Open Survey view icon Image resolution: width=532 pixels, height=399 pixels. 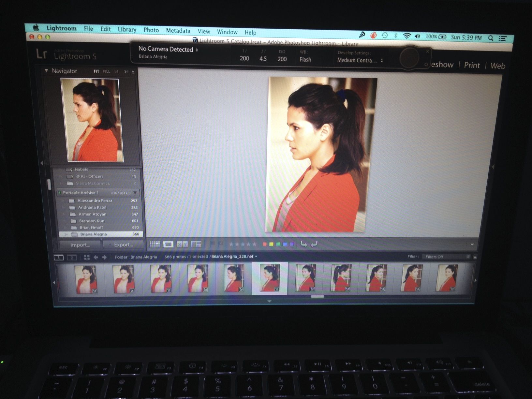pyautogui.click(x=196, y=244)
